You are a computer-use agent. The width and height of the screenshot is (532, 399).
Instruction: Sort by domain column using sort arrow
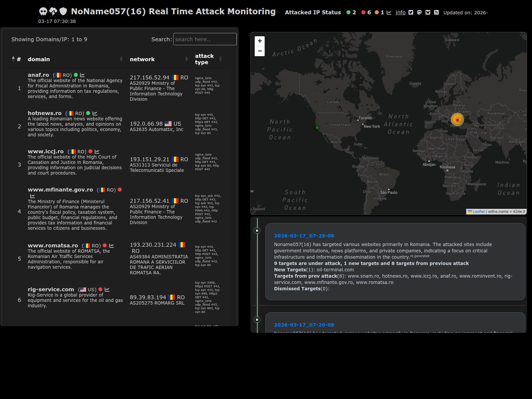pos(121,59)
